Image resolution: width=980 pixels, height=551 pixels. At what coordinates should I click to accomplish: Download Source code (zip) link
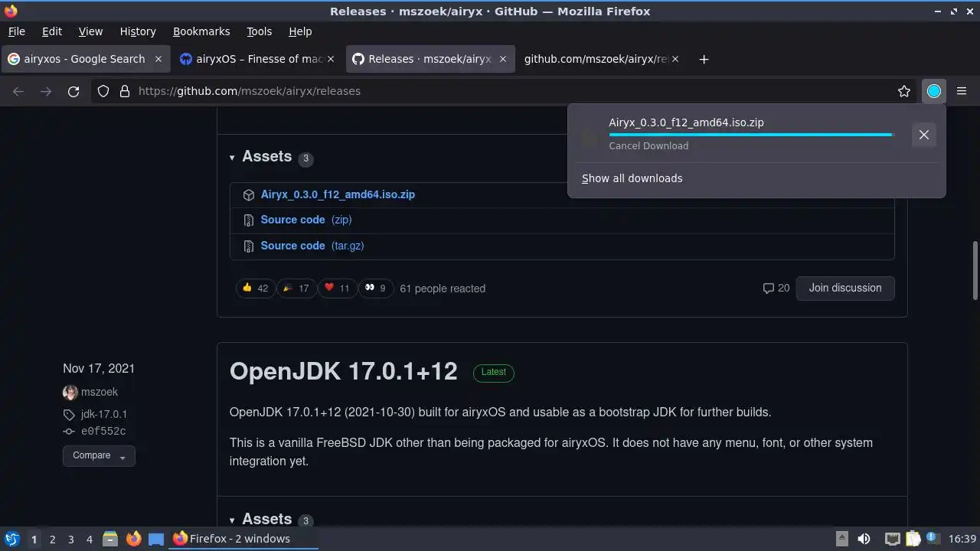click(306, 220)
